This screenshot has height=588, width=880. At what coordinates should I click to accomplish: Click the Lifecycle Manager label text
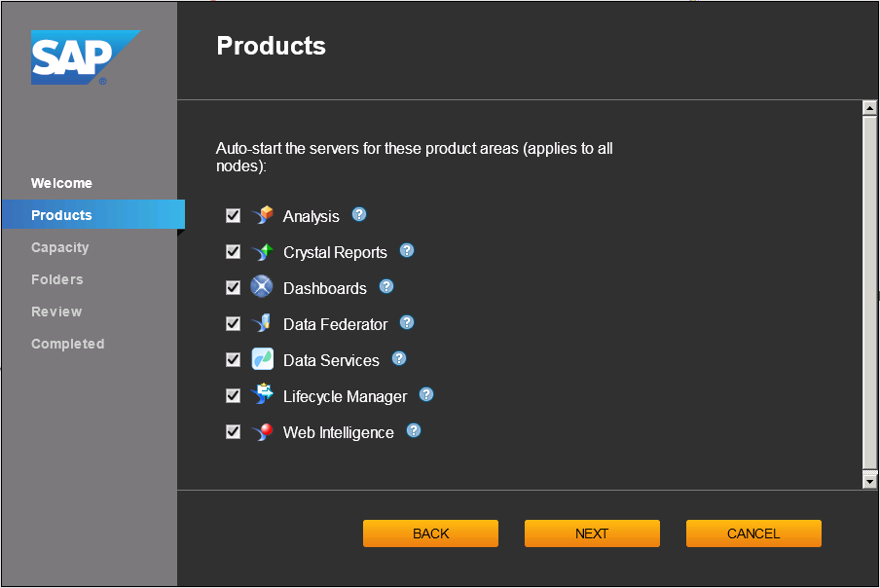click(x=346, y=396)
